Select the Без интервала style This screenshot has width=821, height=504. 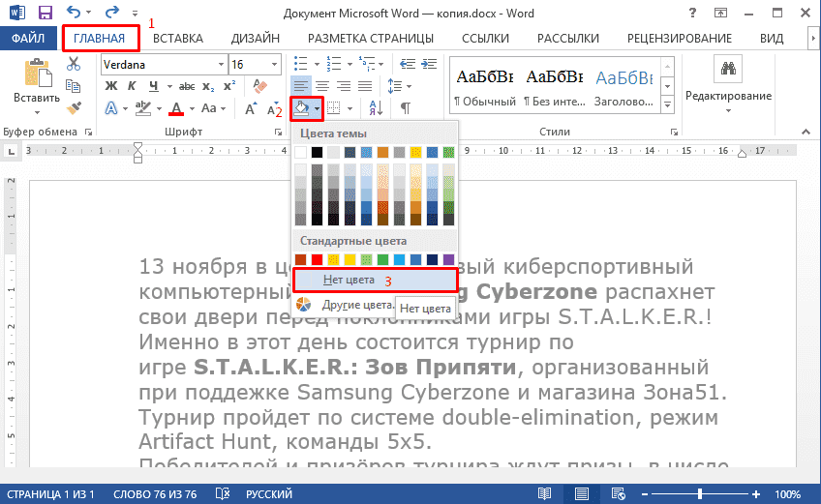(x=555, y=86)
